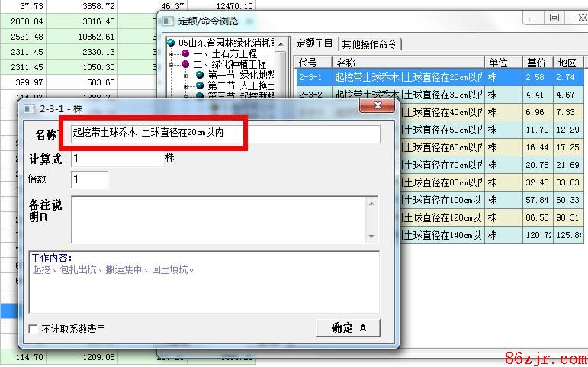This screenshot has height=367, width=588.
Task: Click the 计算式 input field
Action: (117, 159)
